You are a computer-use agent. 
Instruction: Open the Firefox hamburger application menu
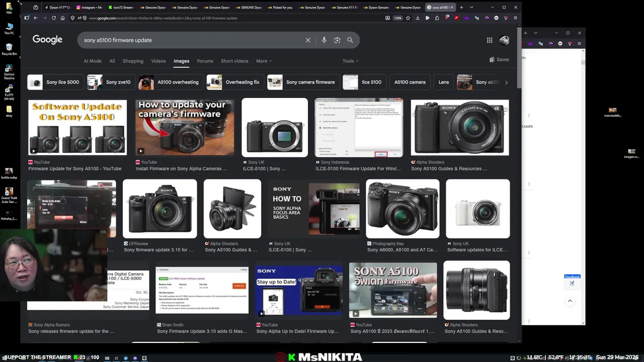(x=515, y=18)
